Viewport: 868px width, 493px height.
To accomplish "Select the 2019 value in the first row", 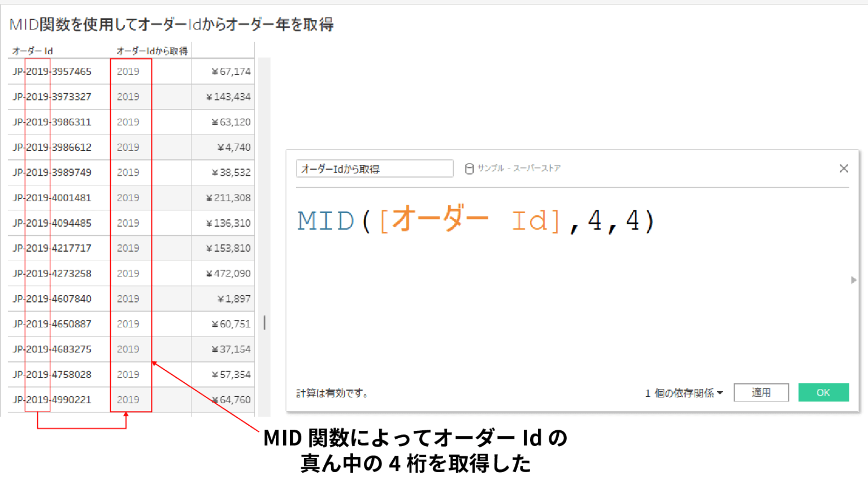I will 128,71.
